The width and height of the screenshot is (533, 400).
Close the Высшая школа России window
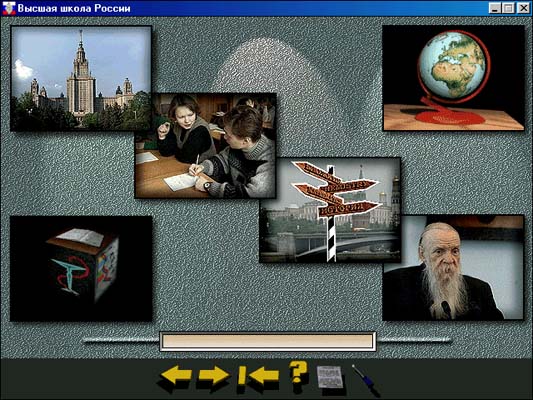tap(523, 8)
